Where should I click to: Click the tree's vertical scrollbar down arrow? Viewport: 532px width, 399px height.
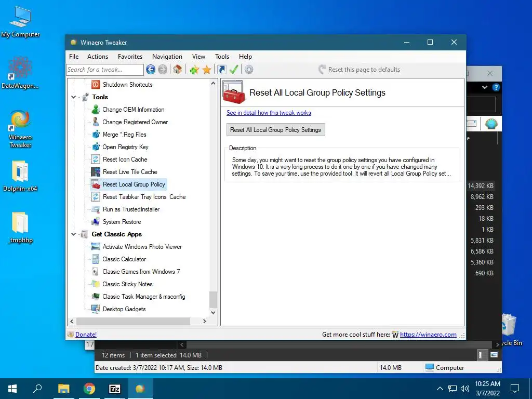coord(213,312)
